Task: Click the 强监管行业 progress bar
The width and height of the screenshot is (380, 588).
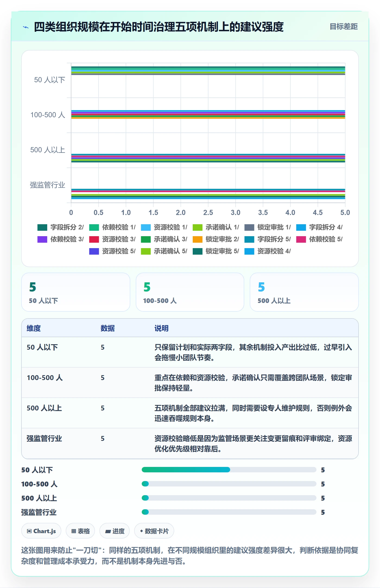Action: coord(229,512)
